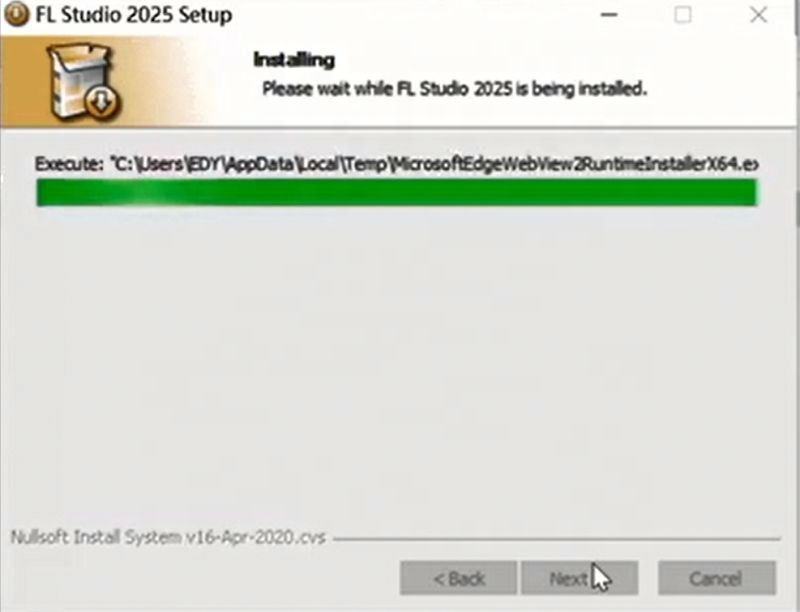This screenshot has height=612, width=800.
Task: Click the disabled maximize window button
Action: pyautogui.click(x=683, y=15)
